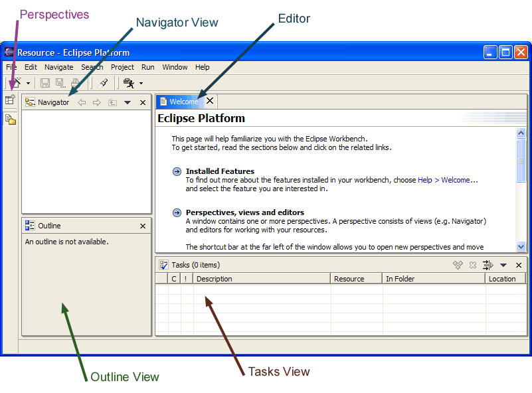Click Navigator's Up one level icon
Viewport: 532px width, 393px height.
112,102
